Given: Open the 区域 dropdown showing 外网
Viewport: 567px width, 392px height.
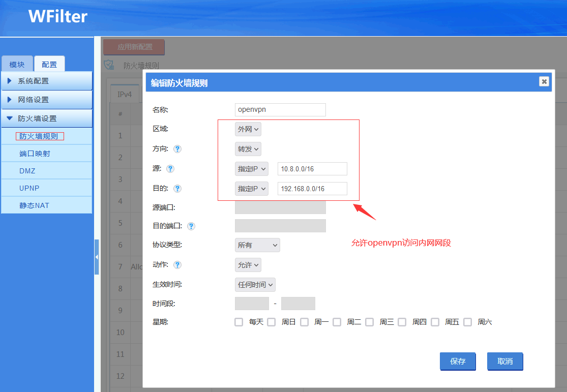Looking at the screenshot, I should tap(248, 129).
